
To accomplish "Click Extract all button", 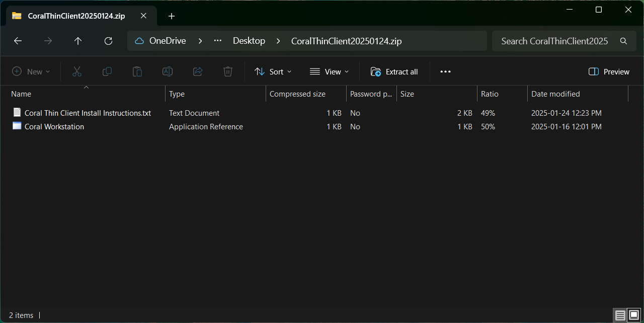I will (394, 72).
